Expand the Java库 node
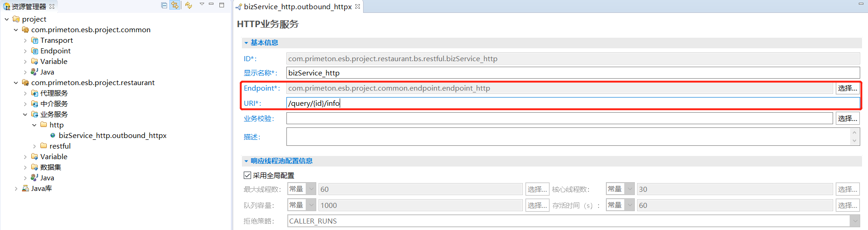Viewport: 868px width, 230px height. [x=16, y=189]
